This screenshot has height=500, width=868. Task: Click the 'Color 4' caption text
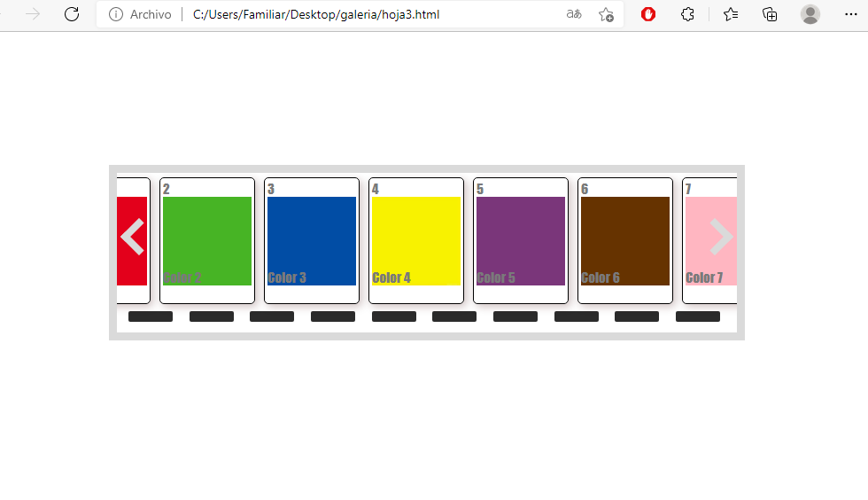pos(391,277)
